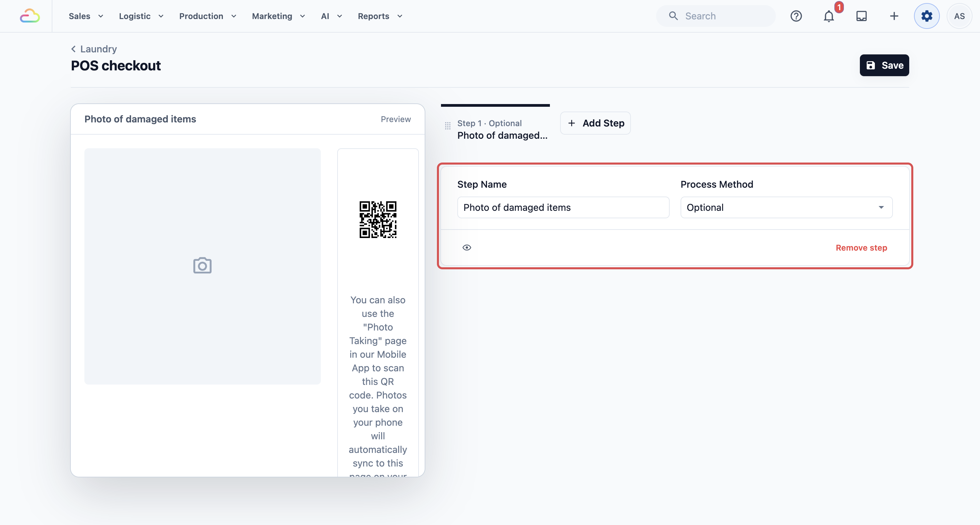Click the Preview label
Image resolution: width=980 pixels, height=525 pixels.
[396, 119]
